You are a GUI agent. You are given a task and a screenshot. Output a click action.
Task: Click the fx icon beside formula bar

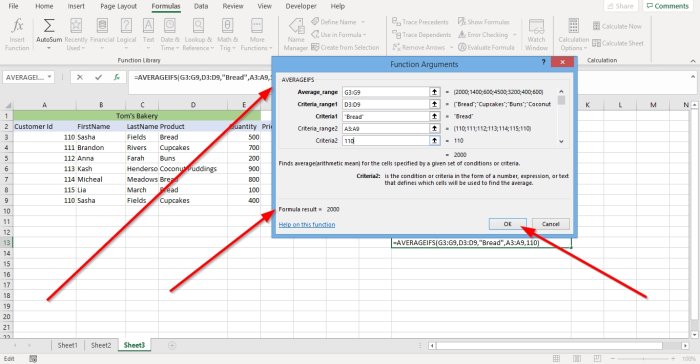point(117,77)
